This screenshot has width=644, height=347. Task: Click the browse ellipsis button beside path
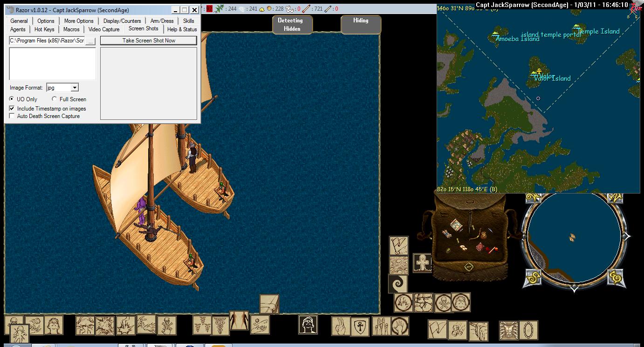point(90,41)
